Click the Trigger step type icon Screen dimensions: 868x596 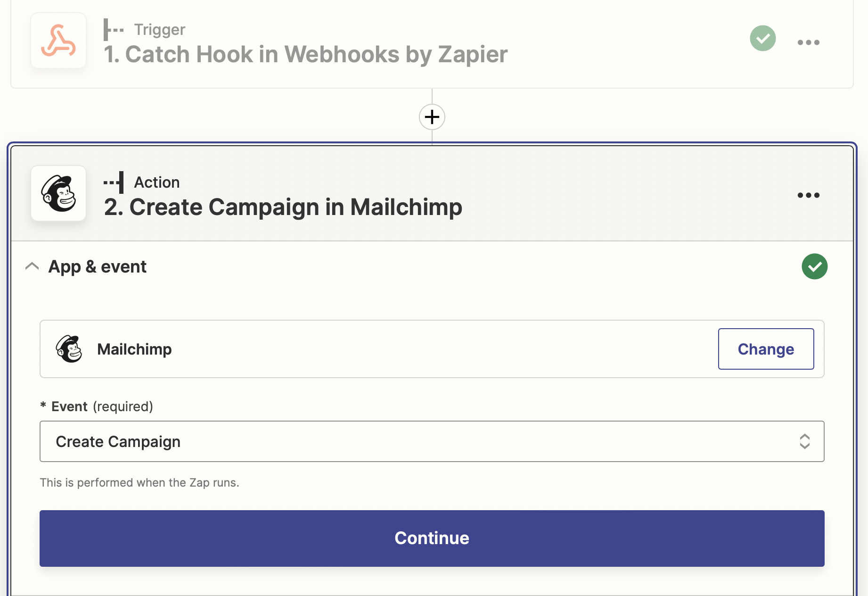(x=113, y=30)
